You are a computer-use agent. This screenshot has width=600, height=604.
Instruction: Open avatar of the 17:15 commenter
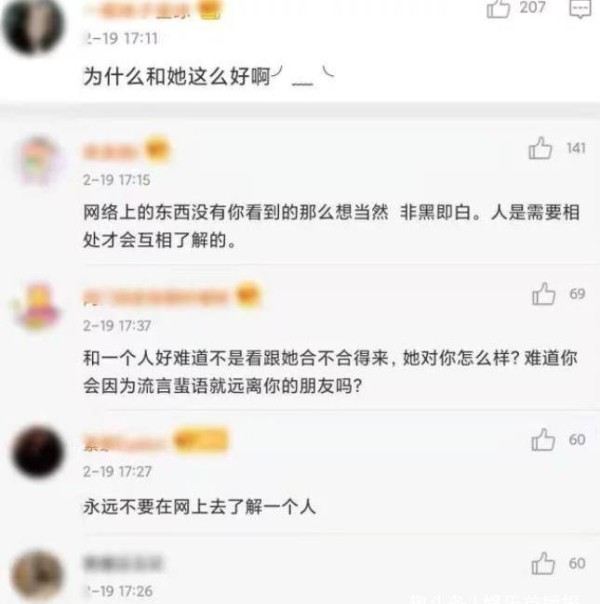click(38, 160)
